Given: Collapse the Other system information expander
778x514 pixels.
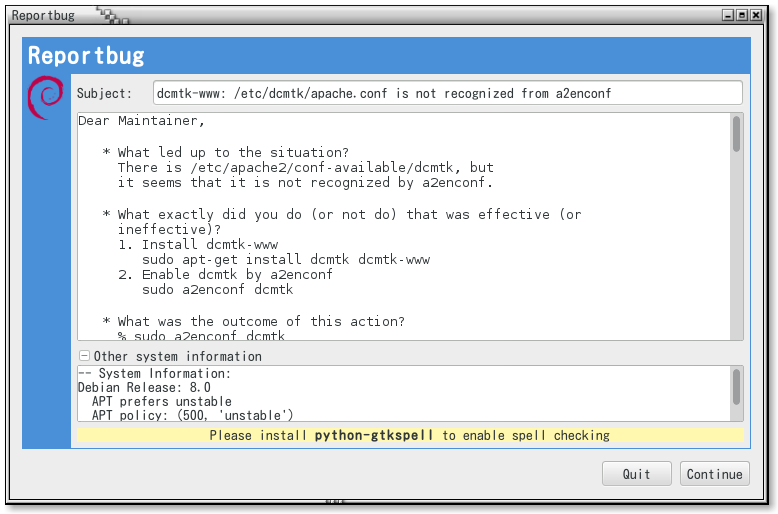Looking at the screenshot, I should pos(84,356).
